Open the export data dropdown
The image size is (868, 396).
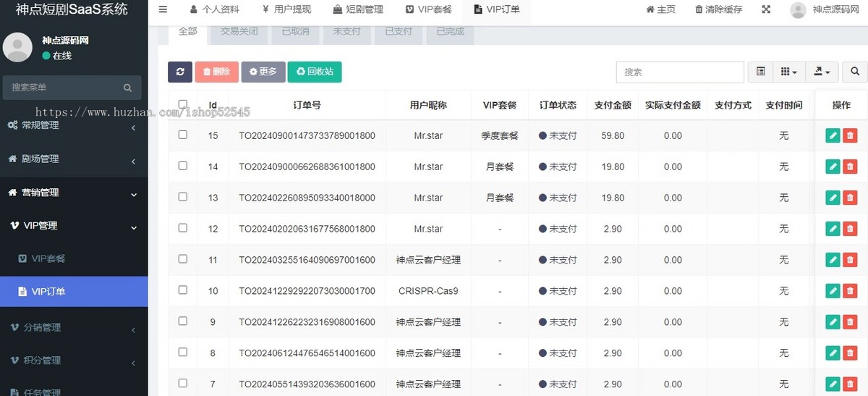pyautogui.click(x=822, y=72)
